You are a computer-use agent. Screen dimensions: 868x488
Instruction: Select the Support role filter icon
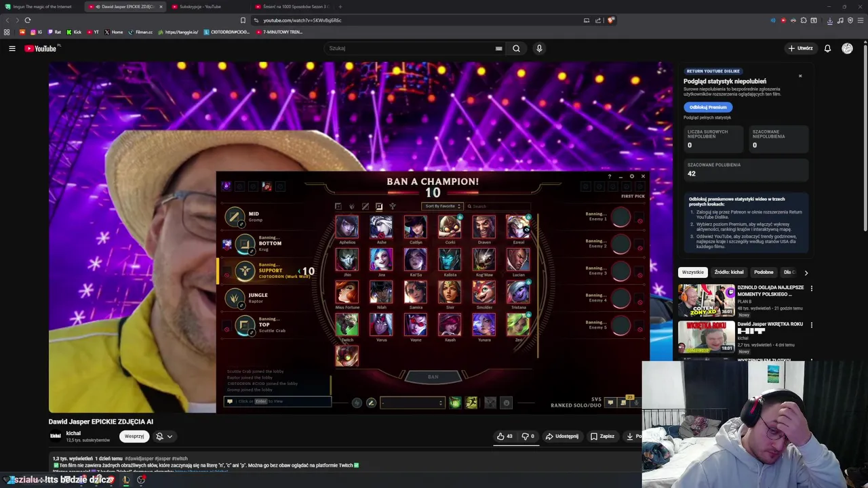click(x=392, y=206)
